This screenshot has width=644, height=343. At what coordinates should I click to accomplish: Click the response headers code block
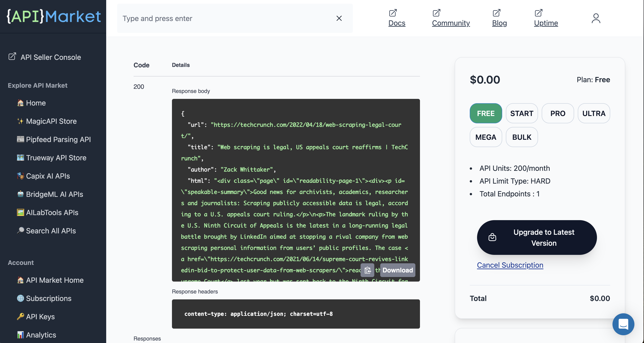point(296,314)
